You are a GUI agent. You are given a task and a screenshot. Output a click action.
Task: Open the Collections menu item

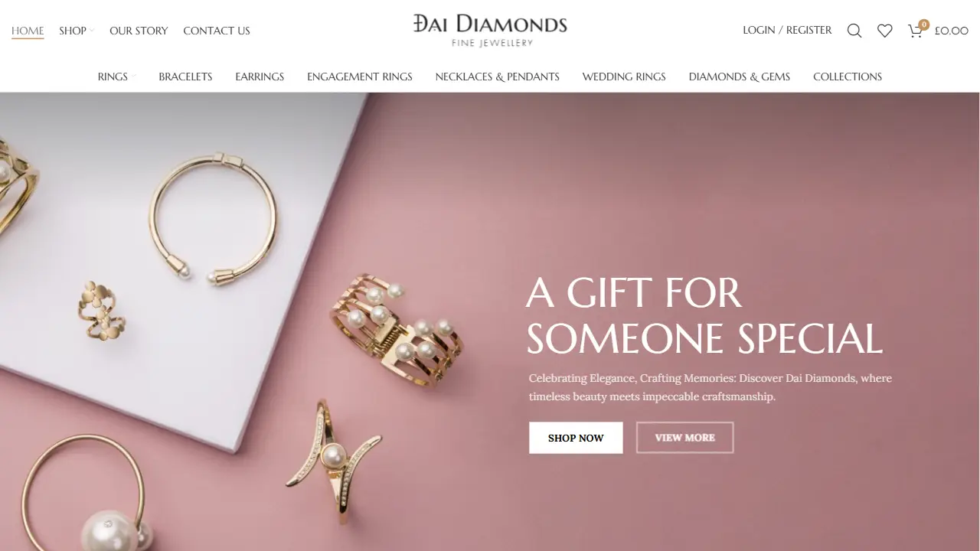pos(848,77)
